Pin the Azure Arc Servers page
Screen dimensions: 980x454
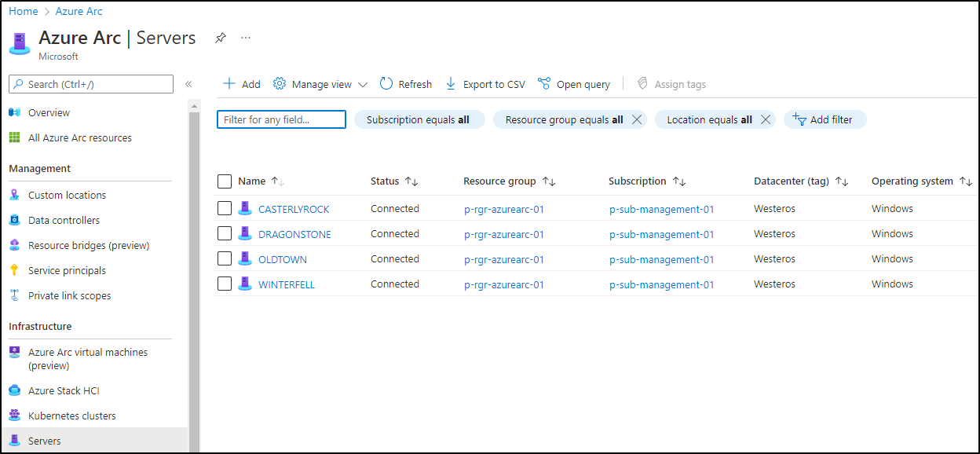(x=221, y=38)
